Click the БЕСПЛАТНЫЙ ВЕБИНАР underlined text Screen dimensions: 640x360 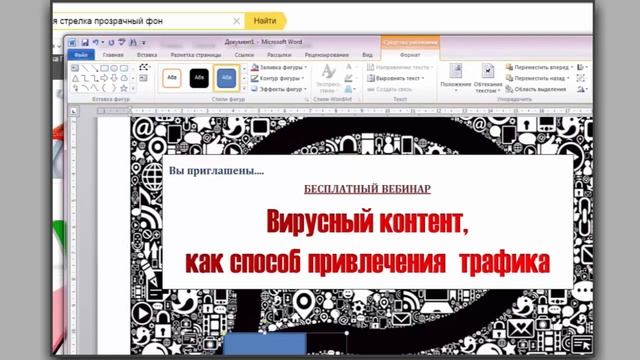[367, 189]
